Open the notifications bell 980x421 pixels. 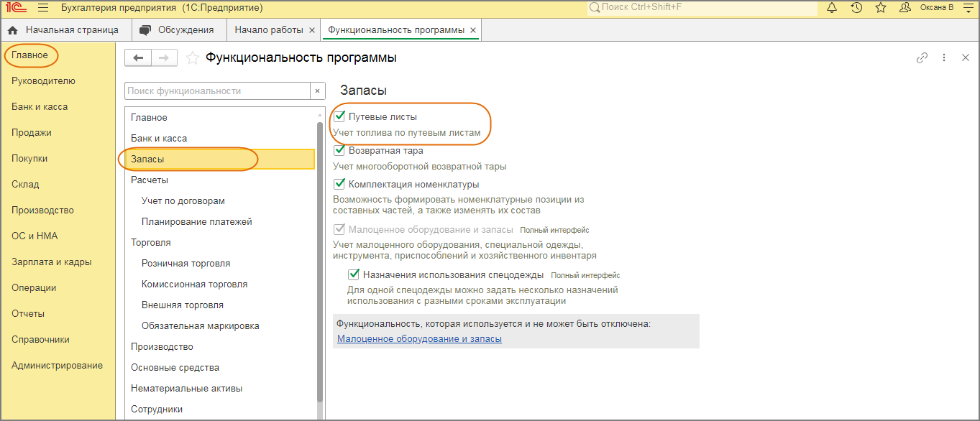pyautogui.click(x=832, y=8)
